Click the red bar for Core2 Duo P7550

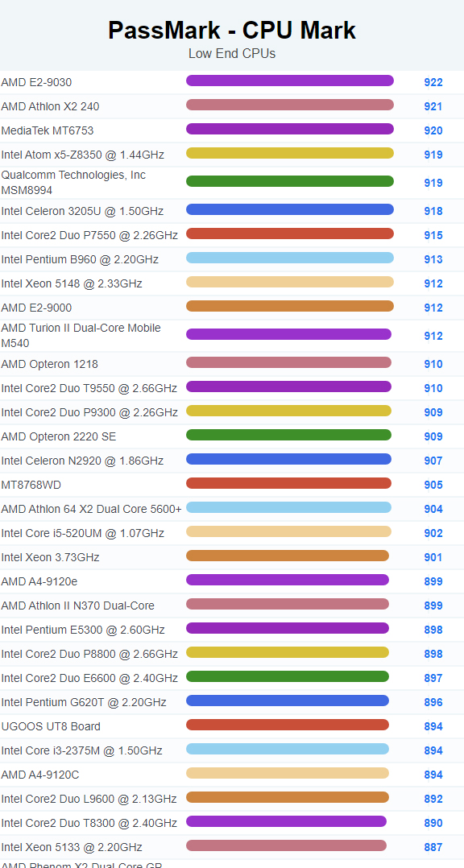(x=289, y=234)
